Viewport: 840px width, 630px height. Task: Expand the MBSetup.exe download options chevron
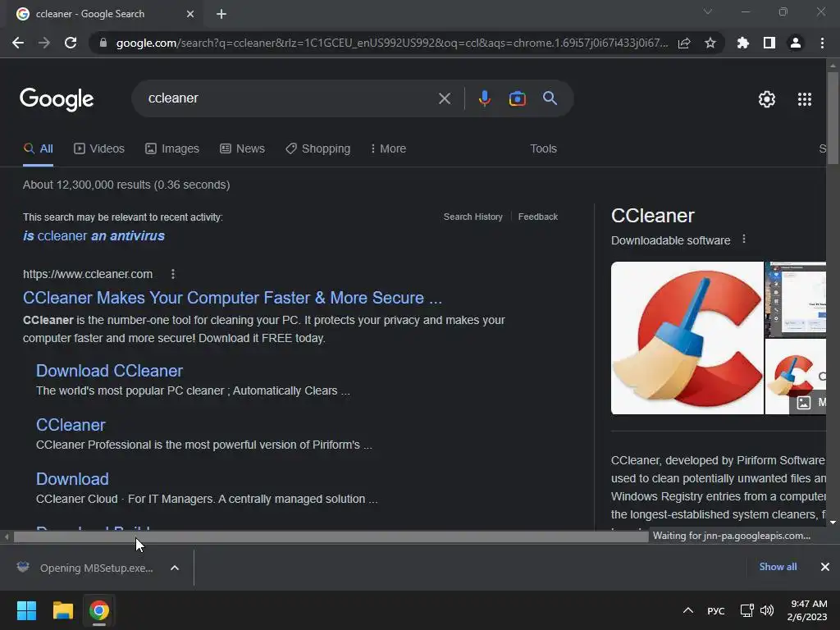click(x=175, y=568)
